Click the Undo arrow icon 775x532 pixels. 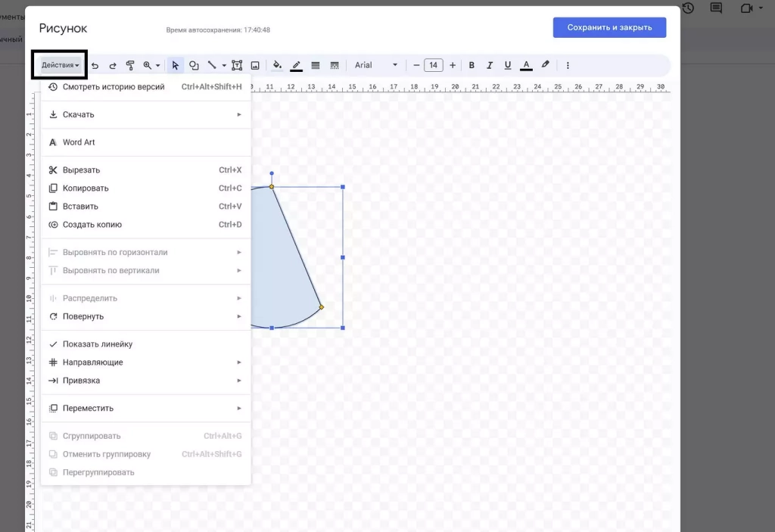[95, 66]
